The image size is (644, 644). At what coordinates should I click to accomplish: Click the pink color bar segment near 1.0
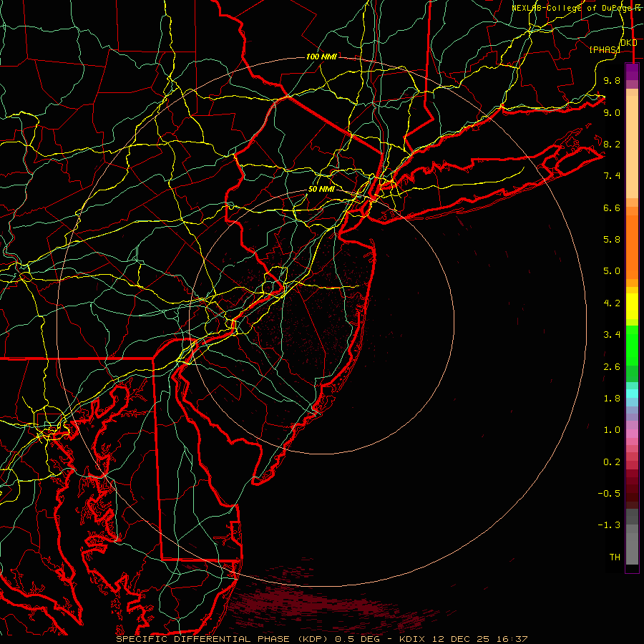point(632,434)
